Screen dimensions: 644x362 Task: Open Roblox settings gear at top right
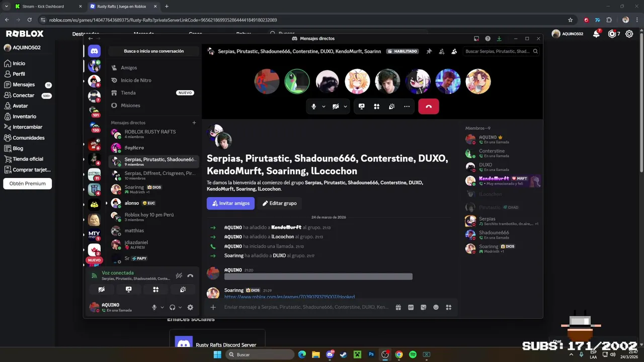pos(629,34)
